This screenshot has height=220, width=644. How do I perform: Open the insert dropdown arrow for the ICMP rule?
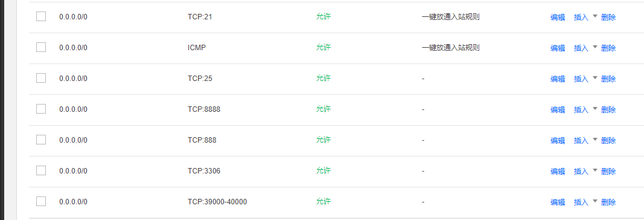595,47
